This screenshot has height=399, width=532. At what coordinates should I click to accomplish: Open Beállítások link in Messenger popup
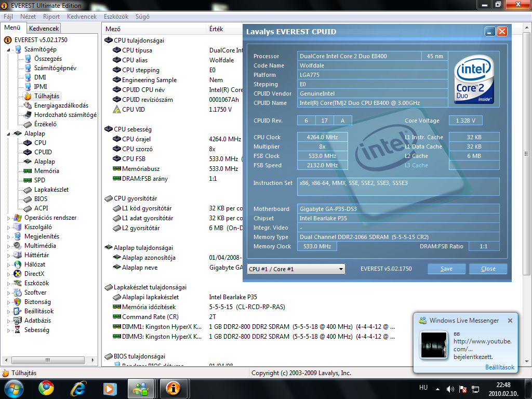(x=499, y=367)
